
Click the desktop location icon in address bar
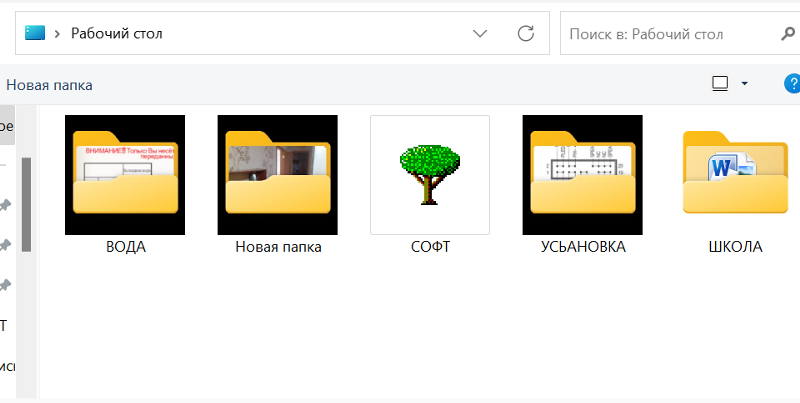click(x=35, y=33)
